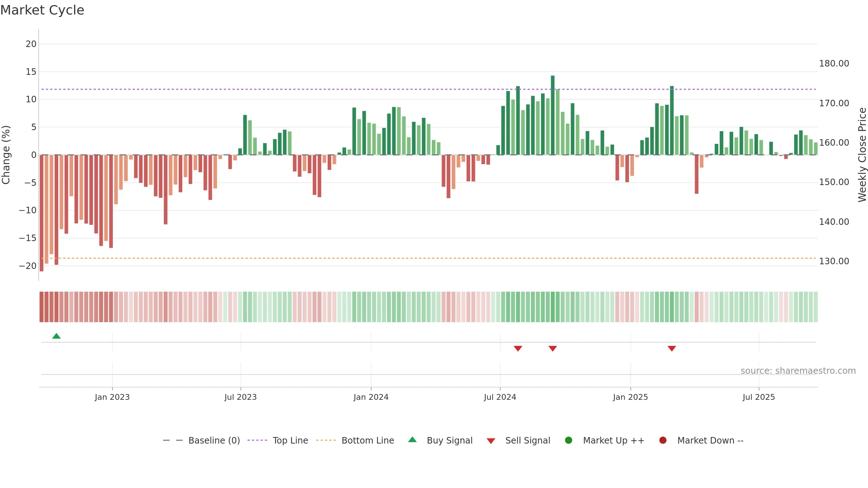Viewport: 868px width, 488px height.
Task: Click the green Market Up legend dot
Action: pos(569,440)
